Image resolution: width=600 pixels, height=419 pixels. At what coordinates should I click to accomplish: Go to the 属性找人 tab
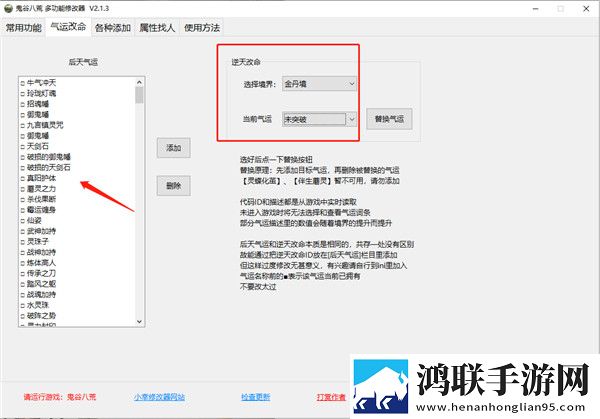pos(157,28)
